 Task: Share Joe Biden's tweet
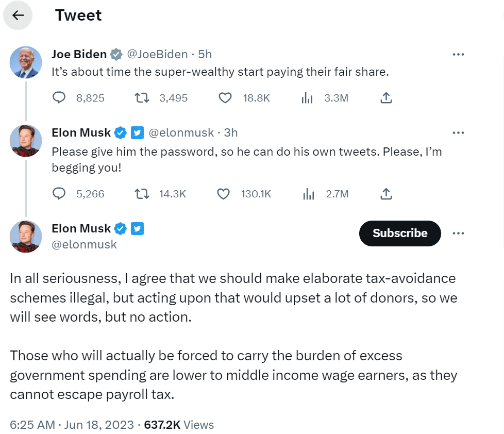[387, 97]
